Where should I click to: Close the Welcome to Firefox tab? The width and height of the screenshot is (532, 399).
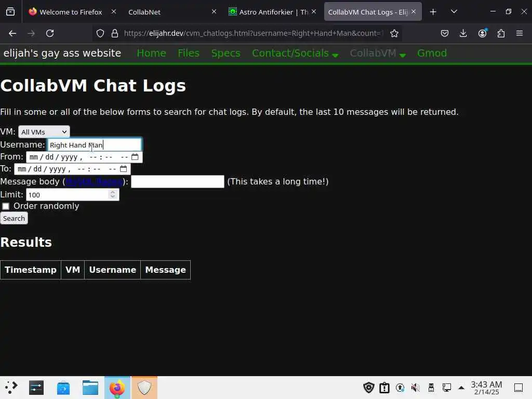[114, 11]
